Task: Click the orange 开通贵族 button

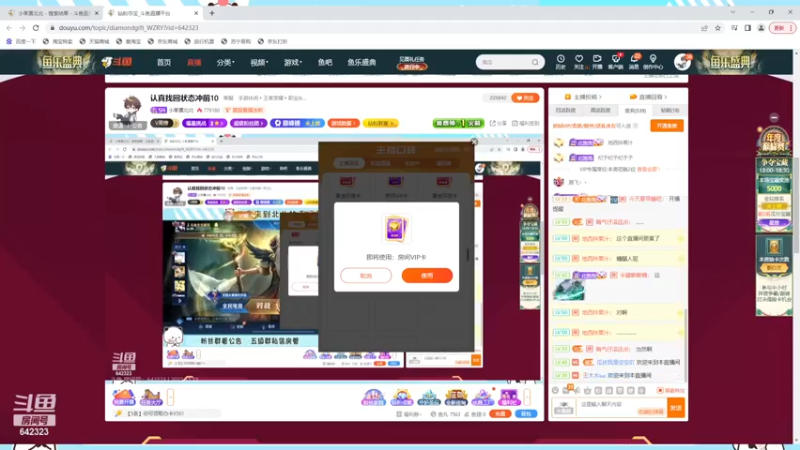Action: [x=667, y=126]
